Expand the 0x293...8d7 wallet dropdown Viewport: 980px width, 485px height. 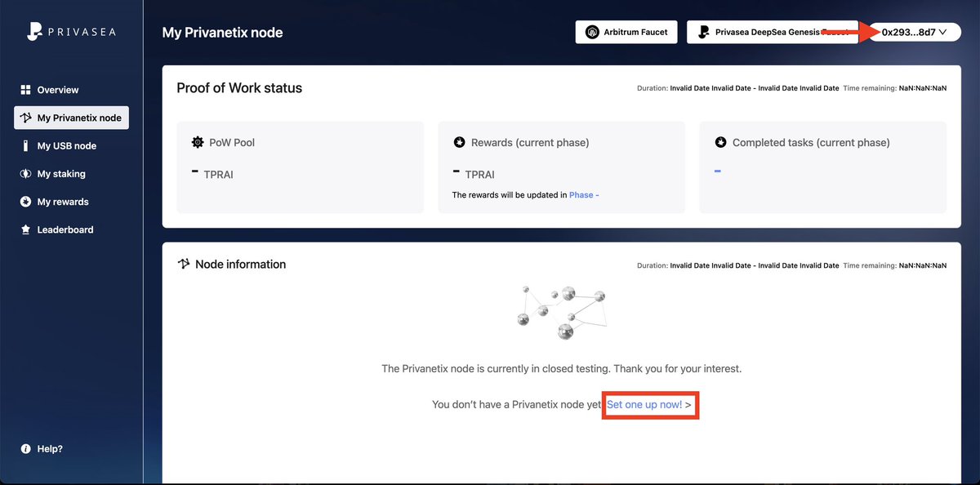click(915, 33)
